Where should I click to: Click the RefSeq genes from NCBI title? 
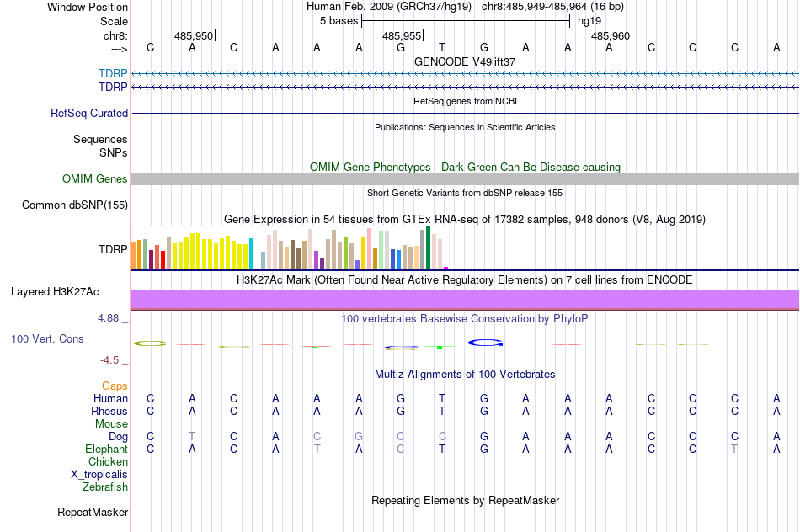coord(466,101)
